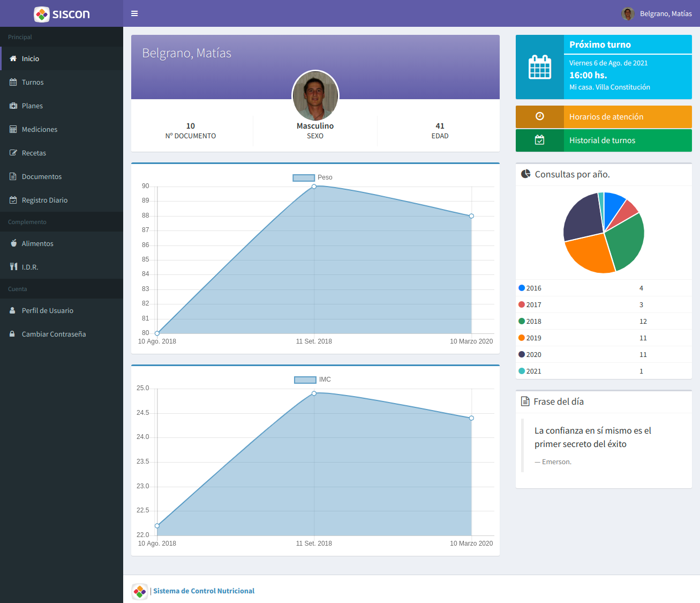Viewport: 700px width, 603px height.
Task: Click the Recetas edit icon
Action: [13, 153]
